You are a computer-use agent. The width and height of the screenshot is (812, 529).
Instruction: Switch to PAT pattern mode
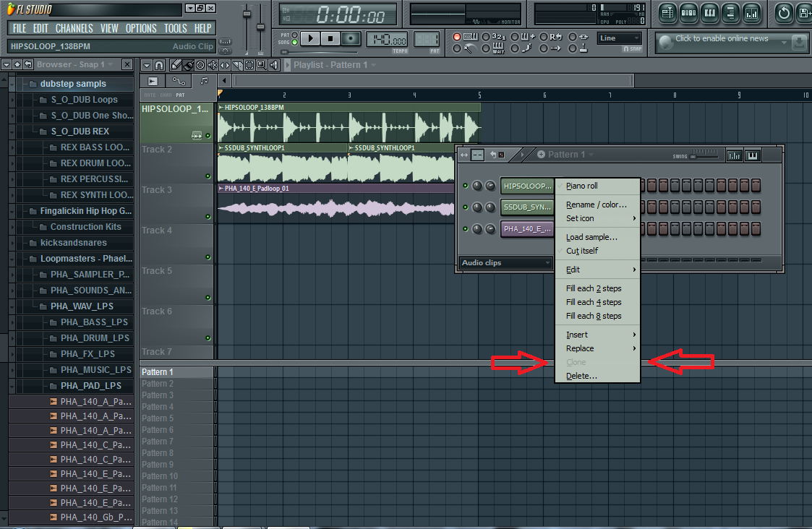pos(295,35)
